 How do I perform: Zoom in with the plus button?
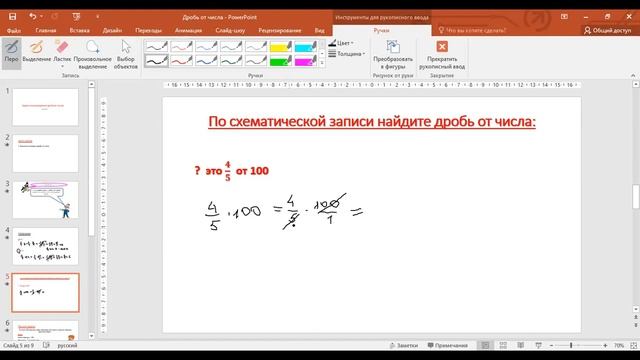click(x=605, y=345)
